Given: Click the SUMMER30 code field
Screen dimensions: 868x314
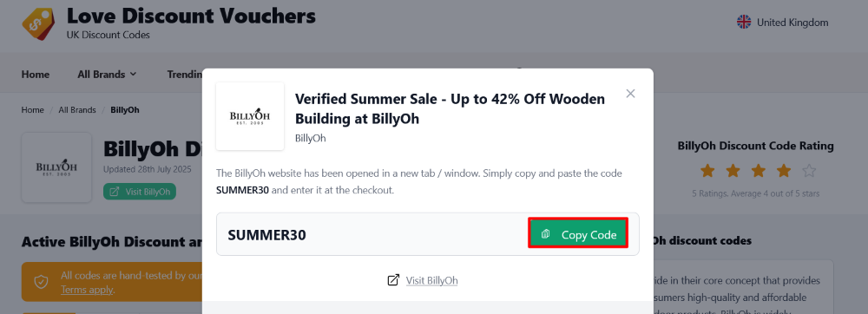Looking at the screenshot, I should pyautogui.click(x=428, y=234).
